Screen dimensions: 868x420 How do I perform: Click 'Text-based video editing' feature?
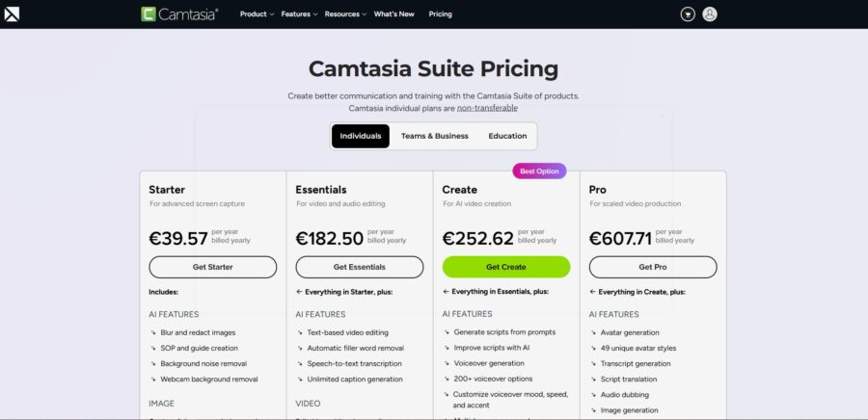click(347, 332)
